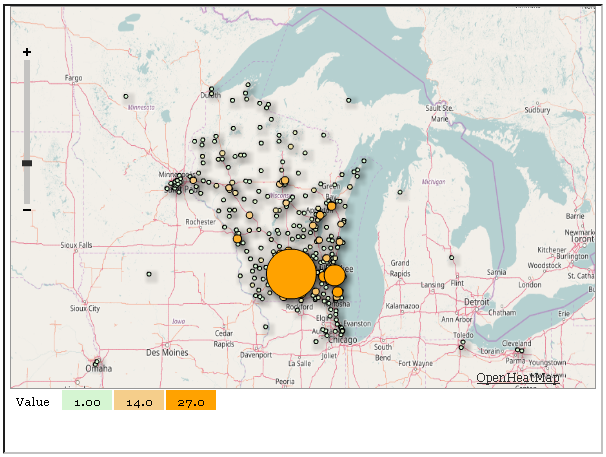606x457 pixels.
Task: Click the Chatham city label
Action: pyautogui.click(x=502, y=313)
